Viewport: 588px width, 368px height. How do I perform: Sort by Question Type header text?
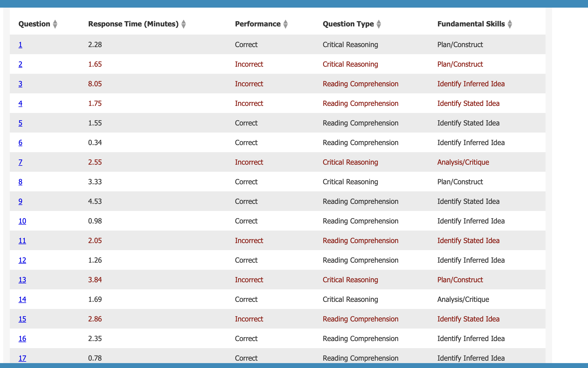(x=348, y=24)
